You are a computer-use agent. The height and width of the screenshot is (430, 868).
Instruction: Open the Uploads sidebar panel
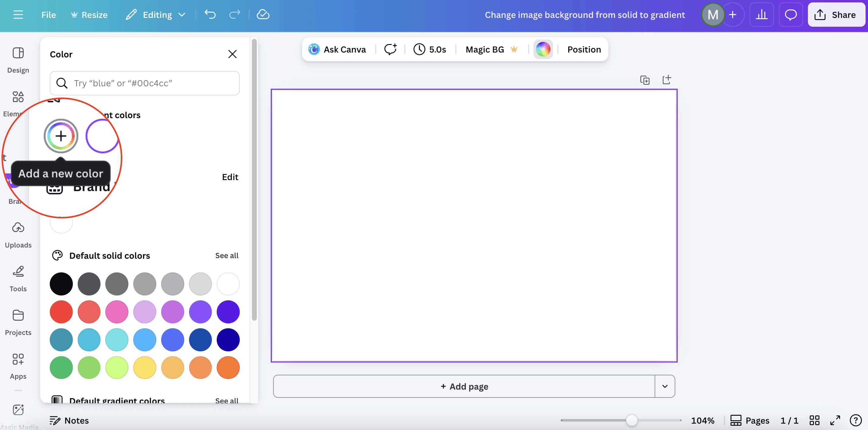18,235
